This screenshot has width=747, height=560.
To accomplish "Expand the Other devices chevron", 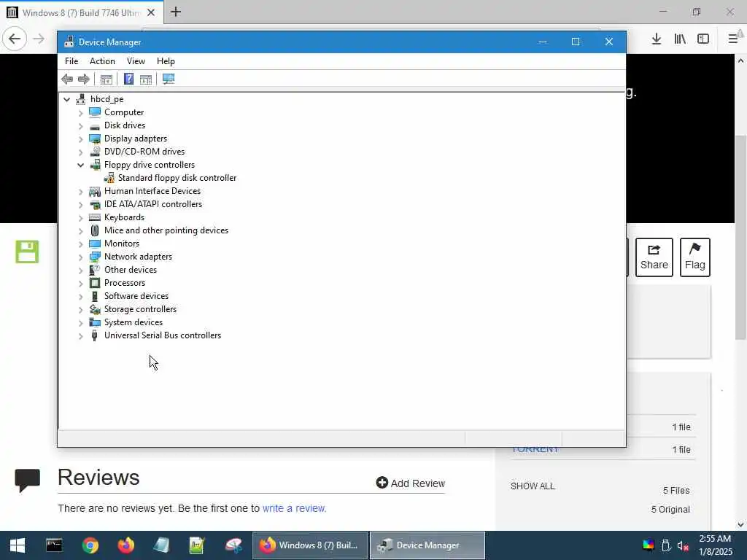I will point(80,271).
